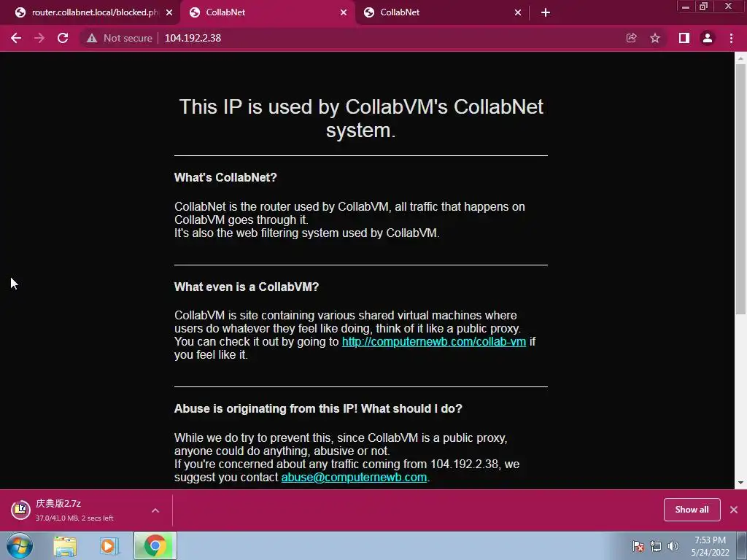
Task: Close the router.collabnet.local tab
Action: (x=169, y=13)
